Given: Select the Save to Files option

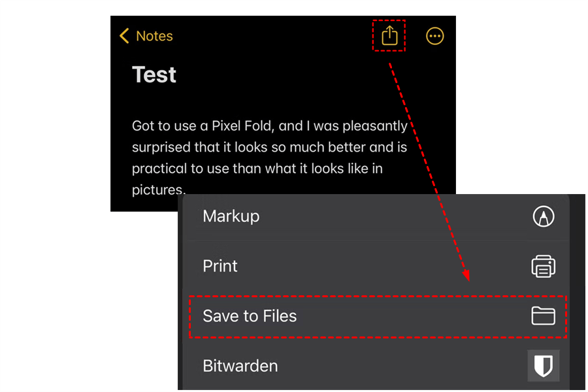Looking at the screenshot, I should pos(250,316).
